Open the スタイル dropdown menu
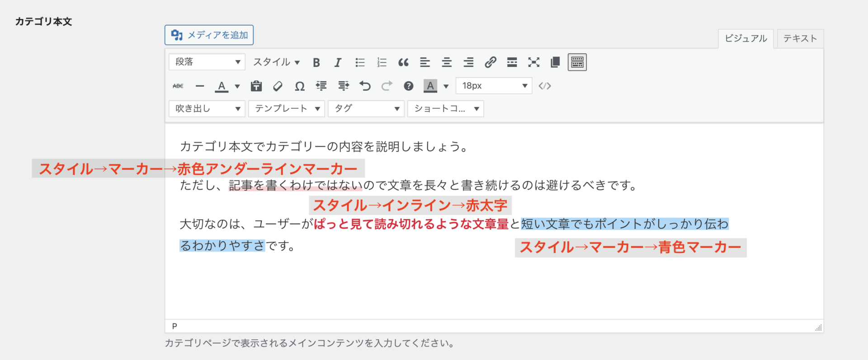The height and width of the screenshot is (360, 868). click(x=276, y=62)
